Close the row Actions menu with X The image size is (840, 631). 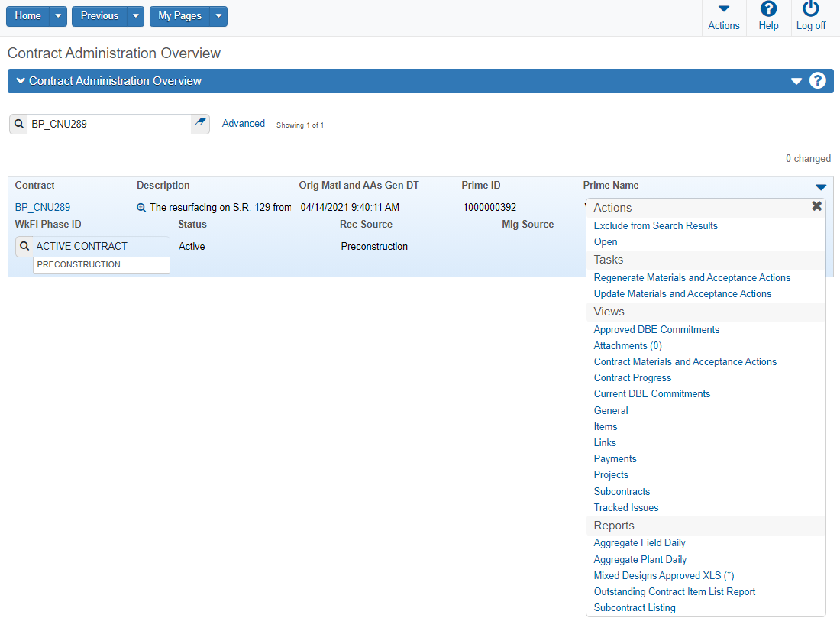[816, 206]
